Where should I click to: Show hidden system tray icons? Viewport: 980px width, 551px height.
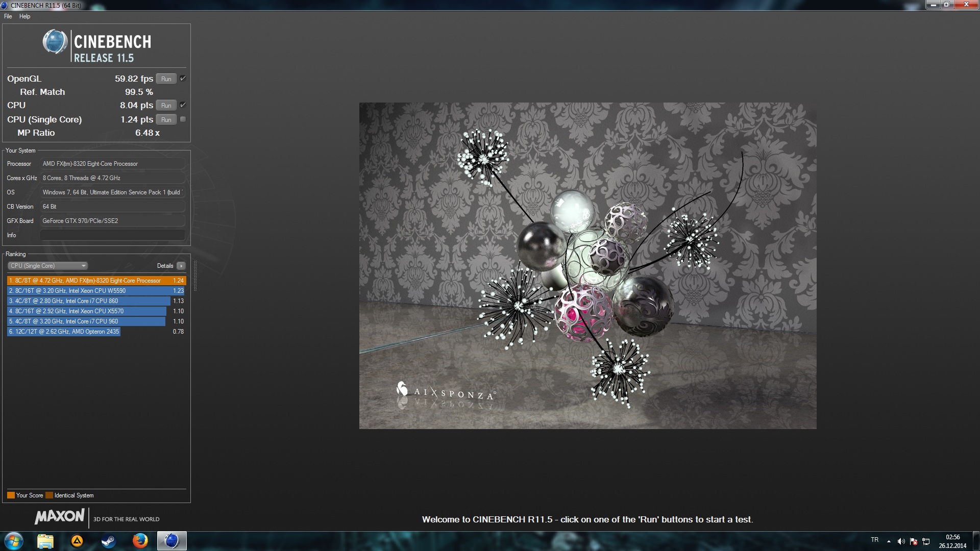point(889,541)
